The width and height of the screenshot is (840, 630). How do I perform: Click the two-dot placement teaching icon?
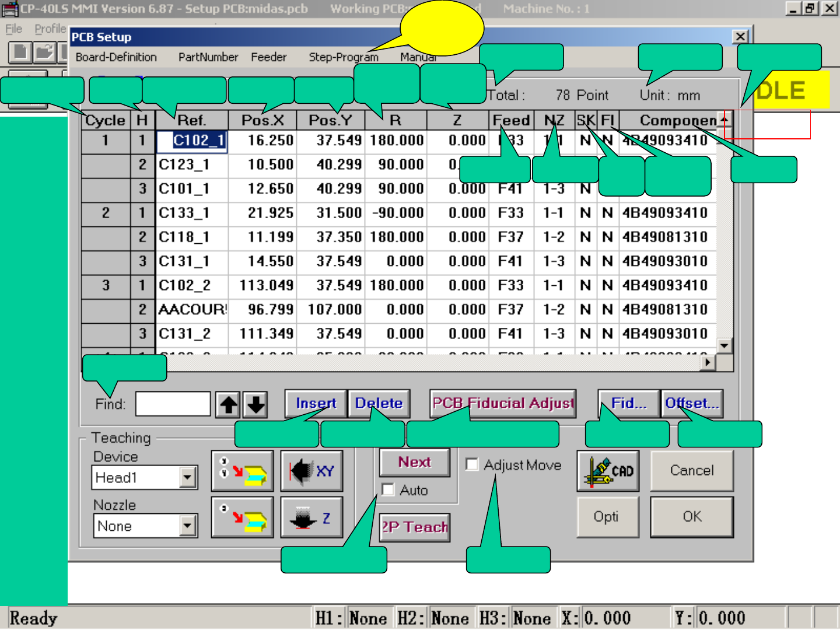click(x=243, y=471)
